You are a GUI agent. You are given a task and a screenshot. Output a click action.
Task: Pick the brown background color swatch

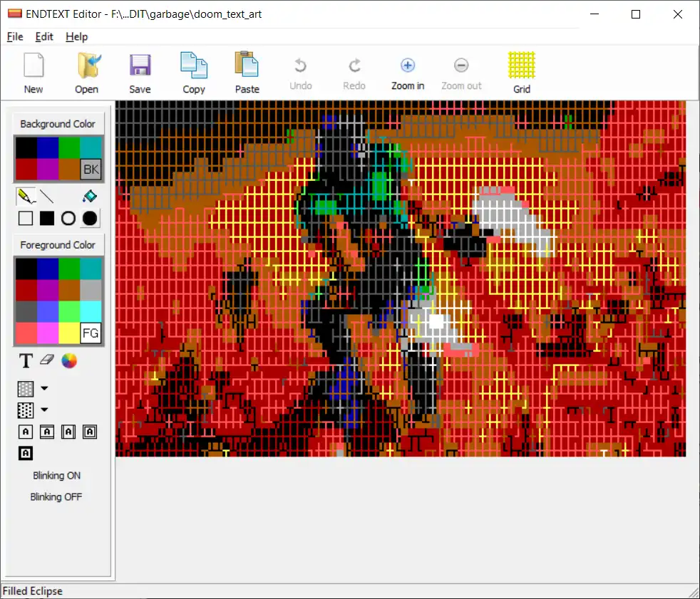click(x=69, y=169)
